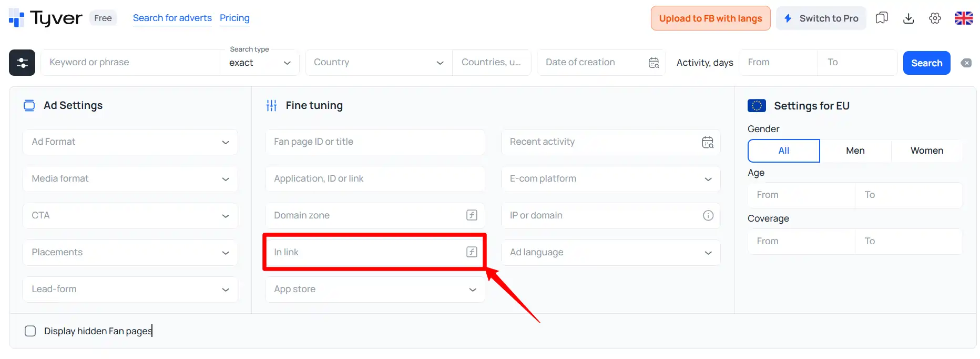Open the bookmarks icon in header
980x359 pixels.
(x=882, y=18)
